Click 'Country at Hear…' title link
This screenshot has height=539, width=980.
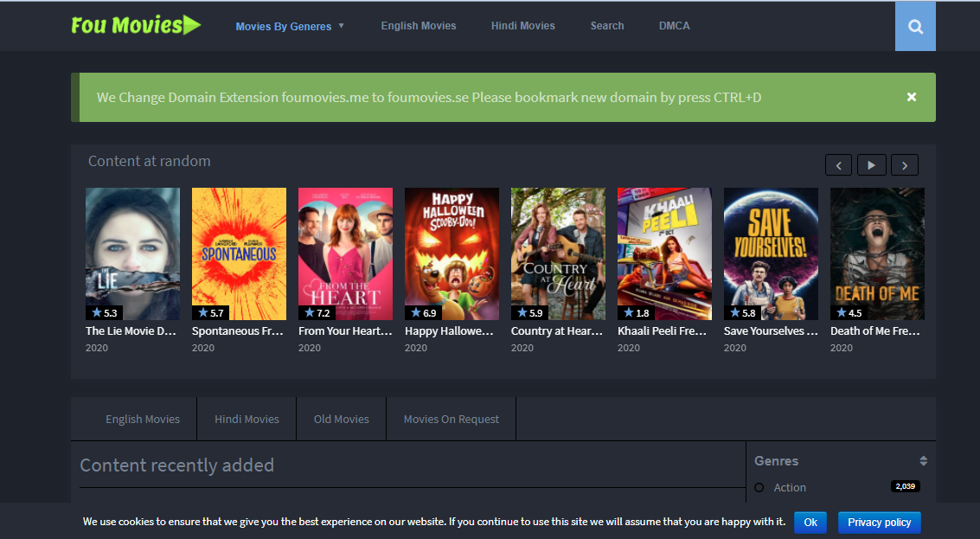[x=557, y=331]
